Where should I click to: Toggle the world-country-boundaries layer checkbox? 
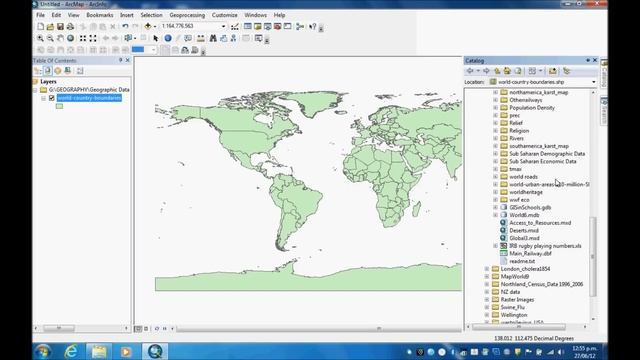click(x=51, y=98)
